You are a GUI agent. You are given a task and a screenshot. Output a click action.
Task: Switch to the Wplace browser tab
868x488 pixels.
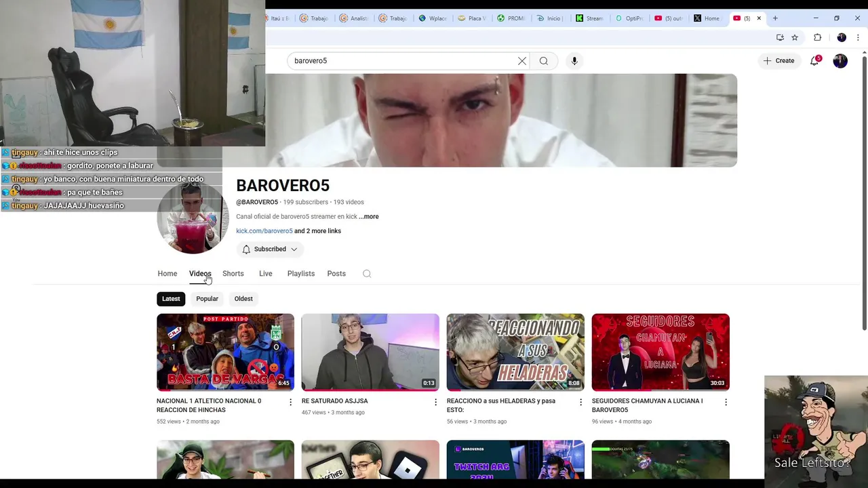pyautogui.click(x=434, y=18)
